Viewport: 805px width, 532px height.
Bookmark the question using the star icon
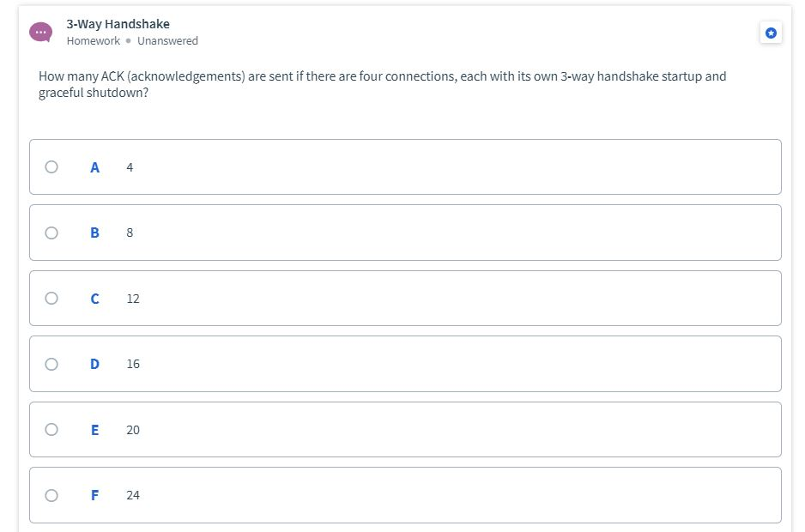tap(771, 33)
